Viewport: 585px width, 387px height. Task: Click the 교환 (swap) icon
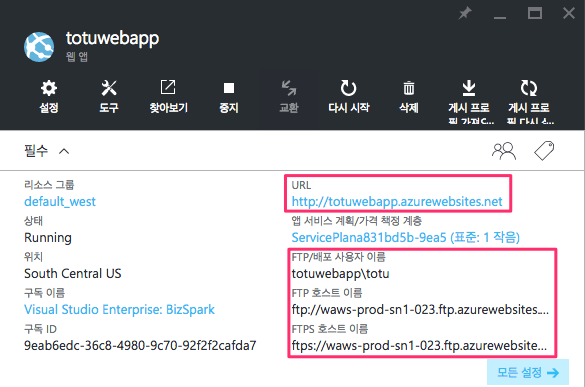pos(289,88)
